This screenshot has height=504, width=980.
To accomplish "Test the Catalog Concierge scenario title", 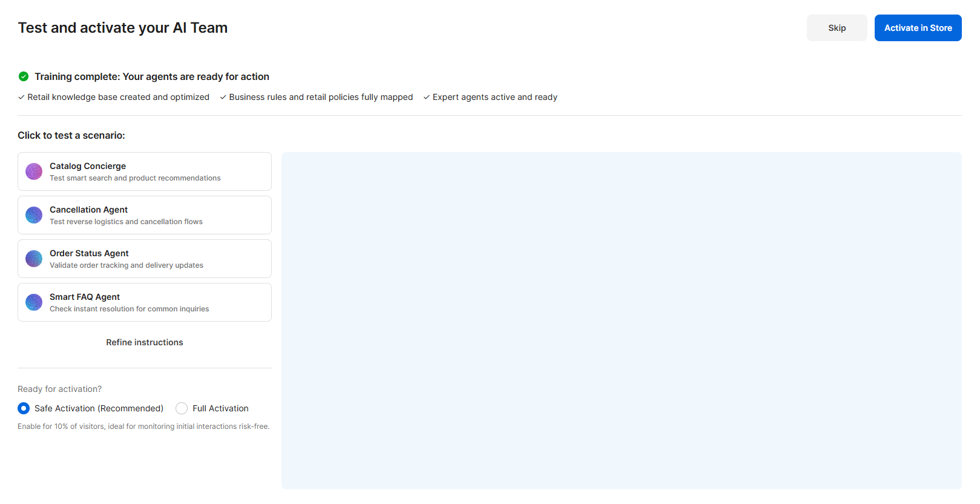I will point(88,166).
